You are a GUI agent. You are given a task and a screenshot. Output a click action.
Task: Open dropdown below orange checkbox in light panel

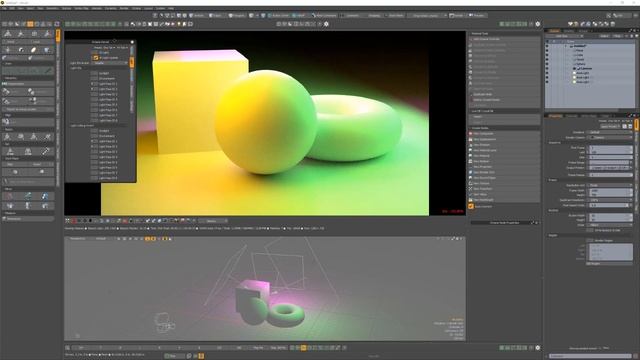(x=110, y=63)
